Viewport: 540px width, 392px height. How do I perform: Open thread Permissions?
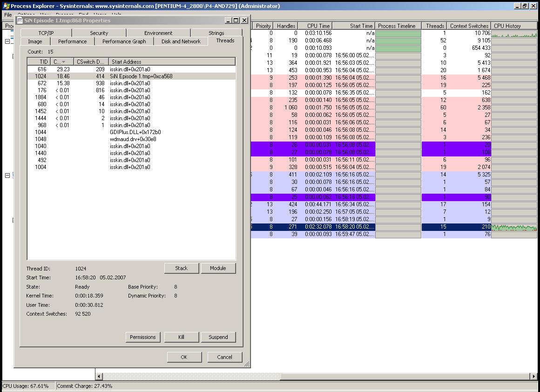(x=143, y=337)
